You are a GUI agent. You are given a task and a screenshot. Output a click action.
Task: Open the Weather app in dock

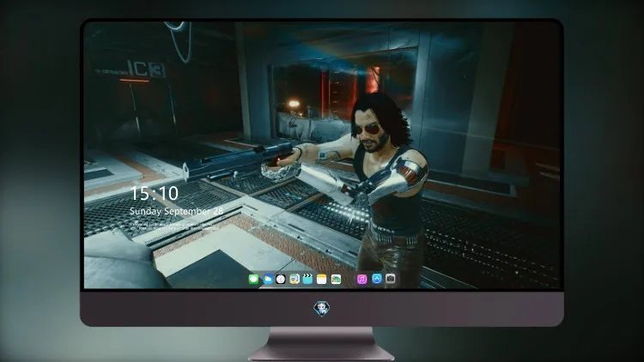click(x=267, y=279)
